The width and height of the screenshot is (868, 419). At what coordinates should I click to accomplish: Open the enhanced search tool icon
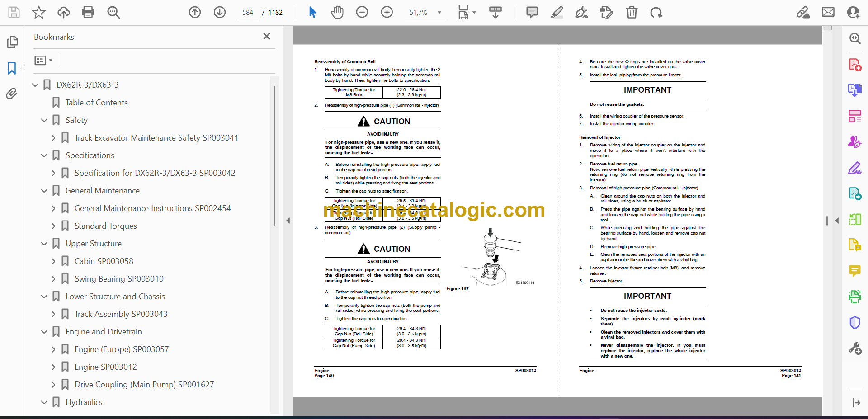click(854, 38)
